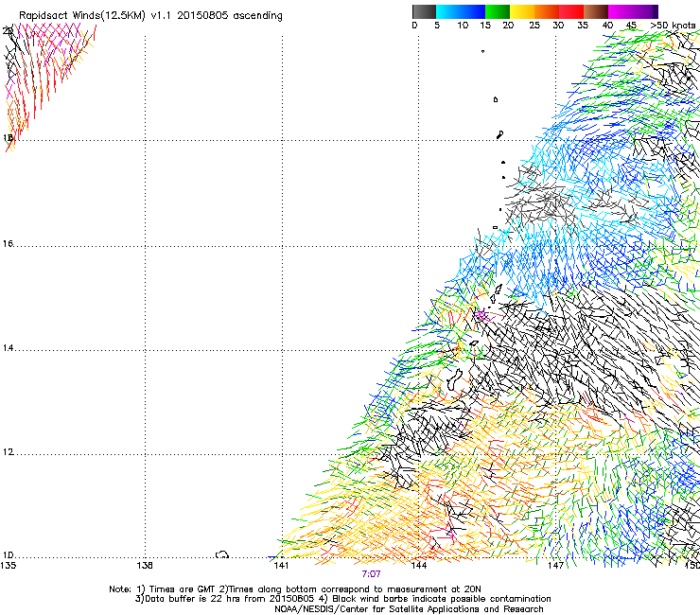Click the latitude label '14'
Screen dimensions: 700x615
coord(8,348)
